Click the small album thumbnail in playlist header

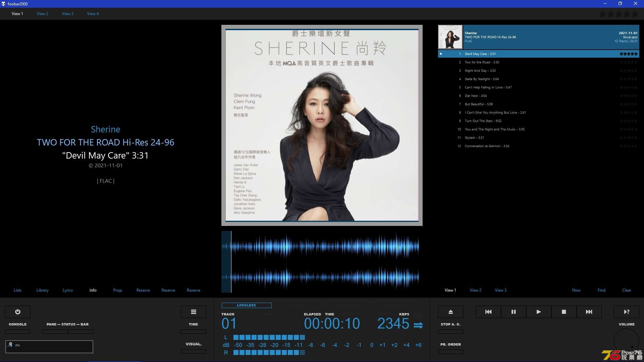[450, 37]
